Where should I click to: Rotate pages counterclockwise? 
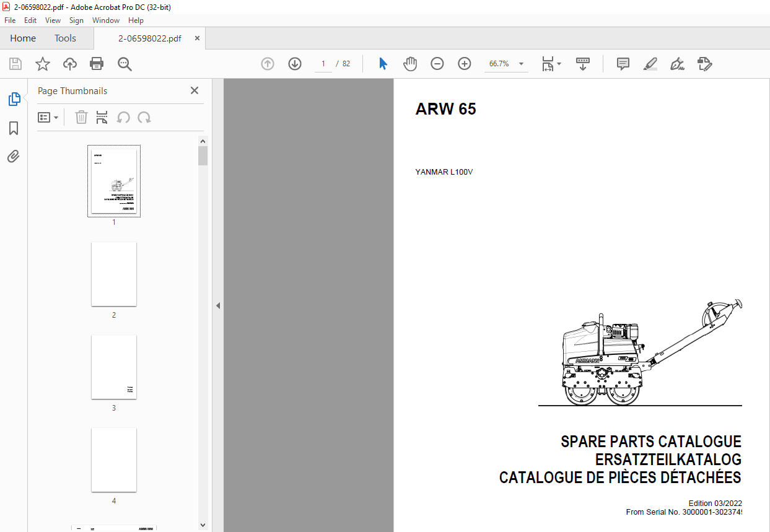(x=123, y=117)
